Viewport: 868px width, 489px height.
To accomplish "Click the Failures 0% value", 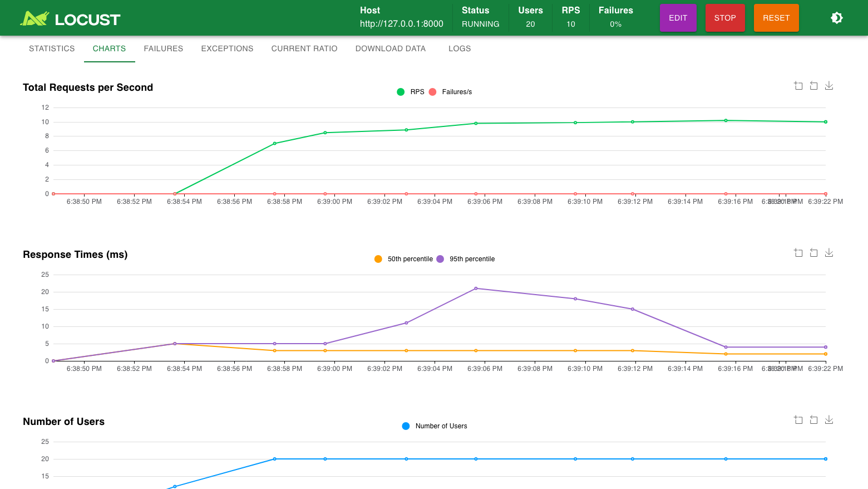I will tap(615, 24).
